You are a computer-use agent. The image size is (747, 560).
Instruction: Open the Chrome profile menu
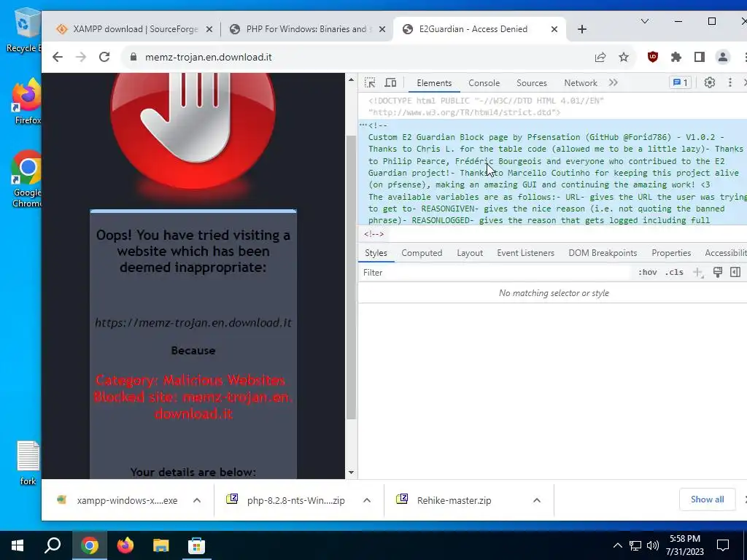click(723, 57)
